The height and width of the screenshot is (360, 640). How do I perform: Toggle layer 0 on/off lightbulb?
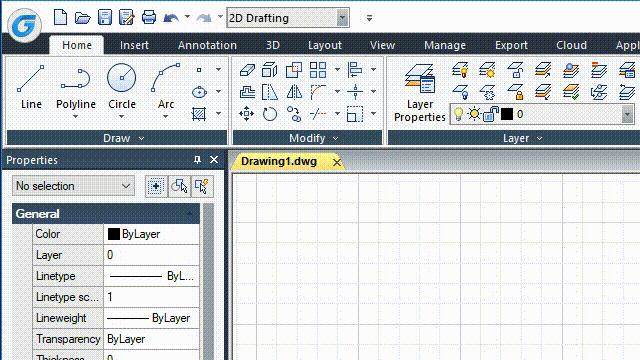pyautogui.click(x=458, y=114)
